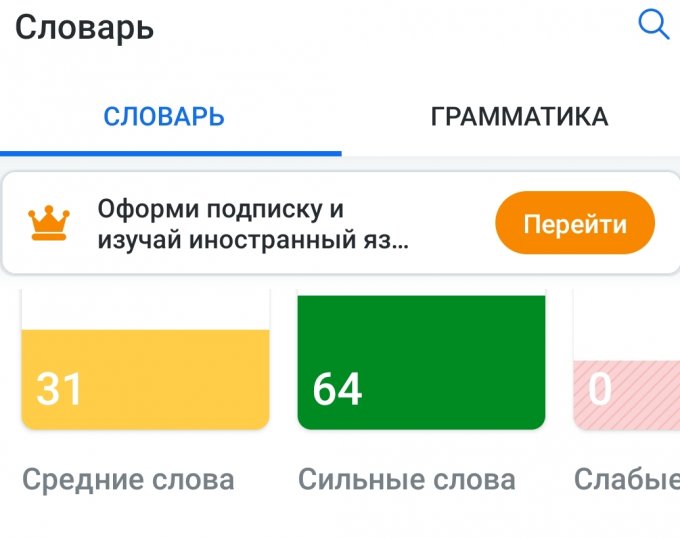Tap the partially visible Слабые label
Image resolution: width=680 pixels, height=538 pixels.
tap(627, 479)
